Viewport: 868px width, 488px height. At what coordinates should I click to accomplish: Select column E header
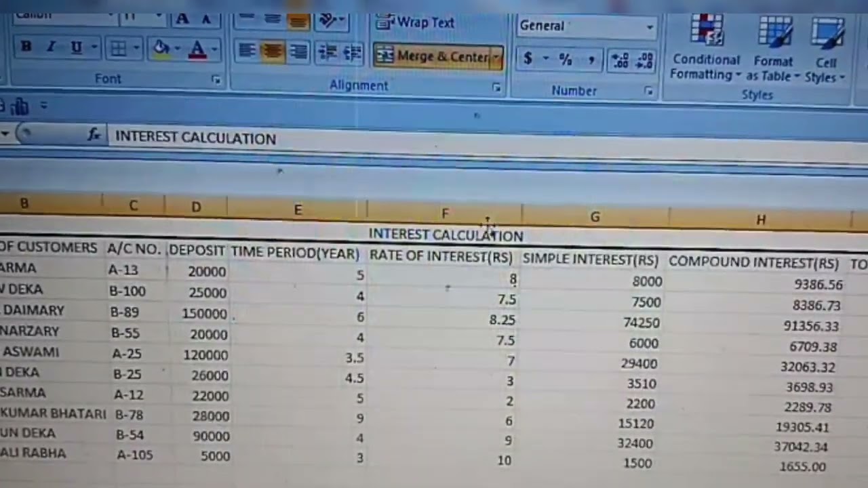tap(297, 210)
